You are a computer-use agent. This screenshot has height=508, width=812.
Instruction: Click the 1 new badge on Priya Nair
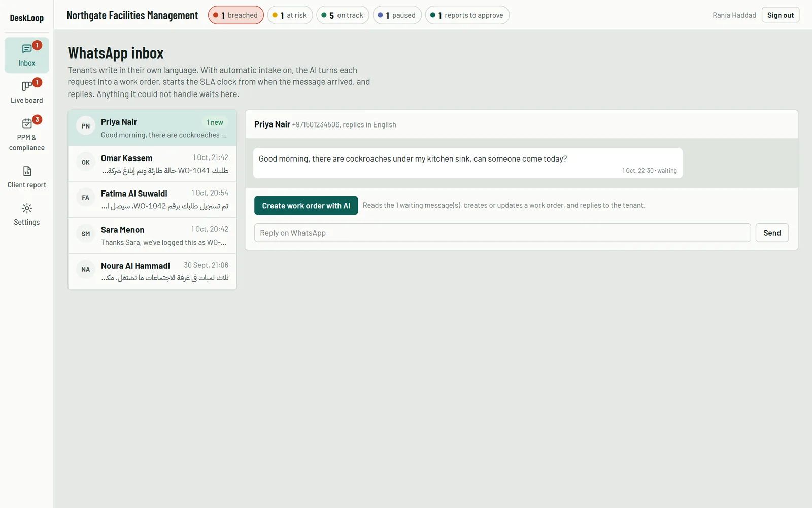[x=215, y=122]
